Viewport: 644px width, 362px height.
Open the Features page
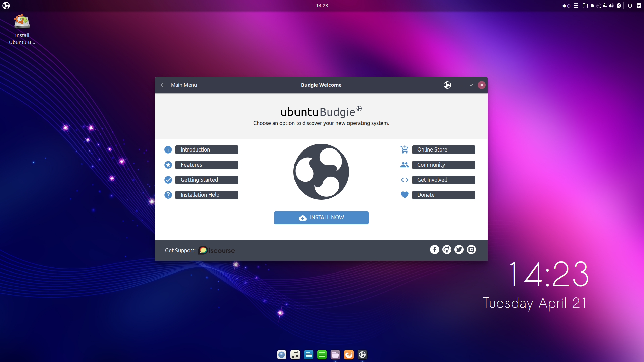pyautogui.click(x=207, y=165)
